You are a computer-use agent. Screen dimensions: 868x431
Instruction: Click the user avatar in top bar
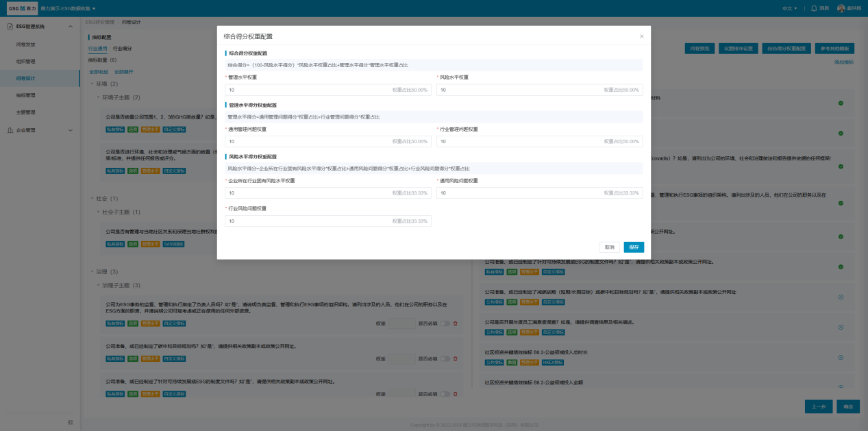coord(841,8)
